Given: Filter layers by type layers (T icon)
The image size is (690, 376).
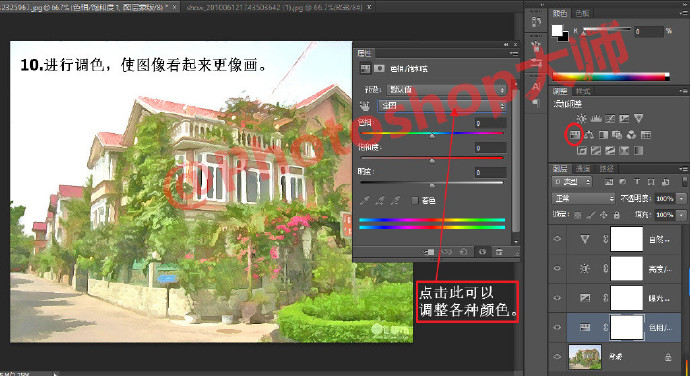Looking at the screenshot, I should [637, 181].
